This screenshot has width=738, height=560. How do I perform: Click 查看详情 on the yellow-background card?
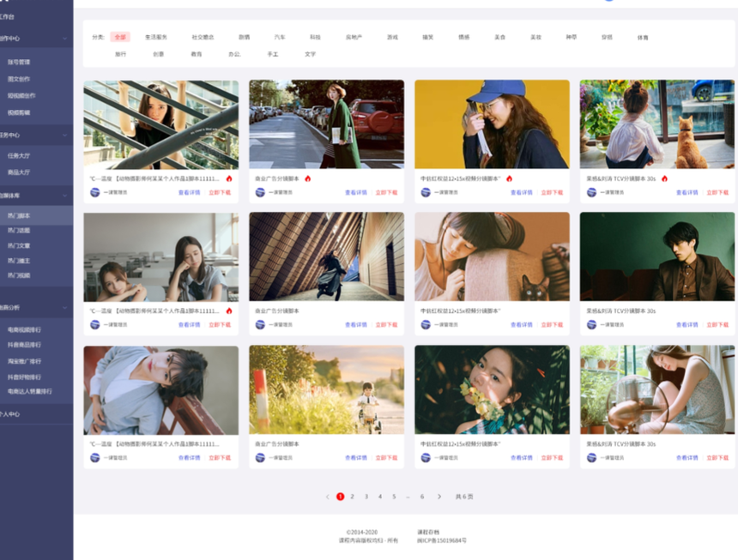[x=522, y=192]
